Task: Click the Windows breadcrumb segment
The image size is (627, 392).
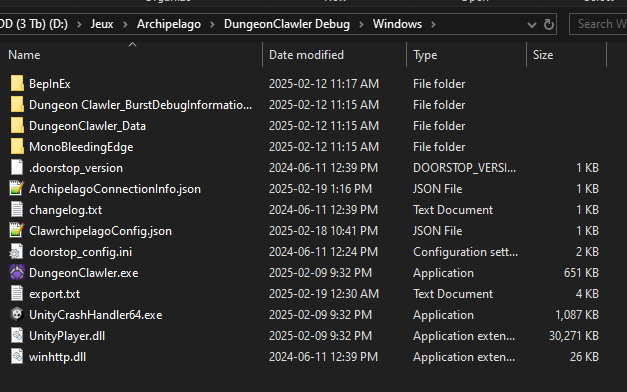Action: [x=397, y=24]
